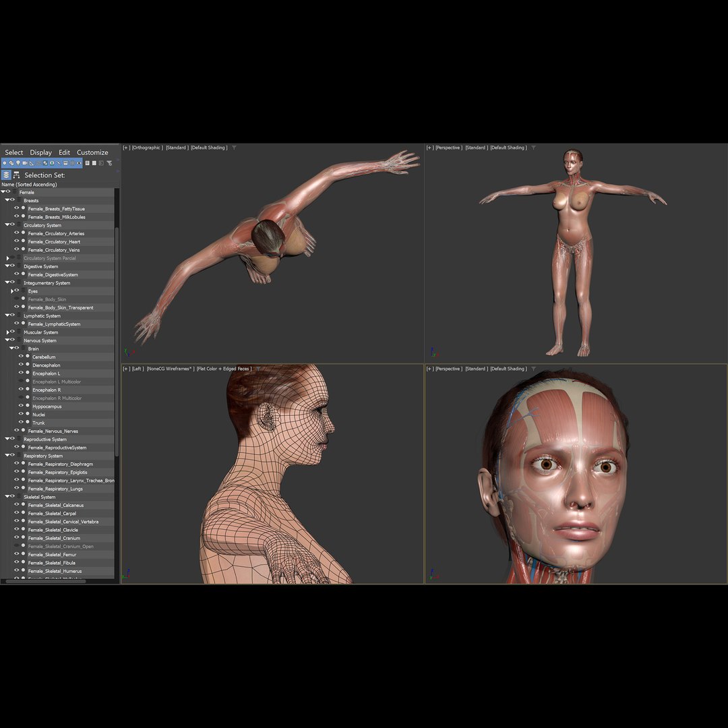Toggle Display Frozen Objects snowflake icon
Viewport: 728px width, 728px height.
72,163
